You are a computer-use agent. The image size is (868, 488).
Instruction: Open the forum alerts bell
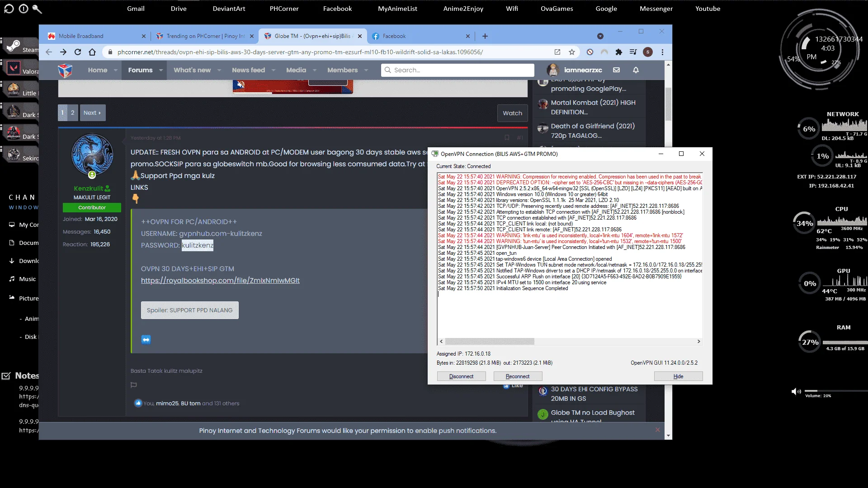click(636, 70)
